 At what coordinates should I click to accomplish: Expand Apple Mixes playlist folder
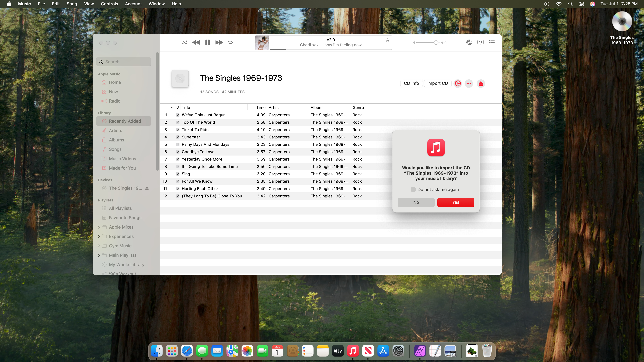click(99, 227)
